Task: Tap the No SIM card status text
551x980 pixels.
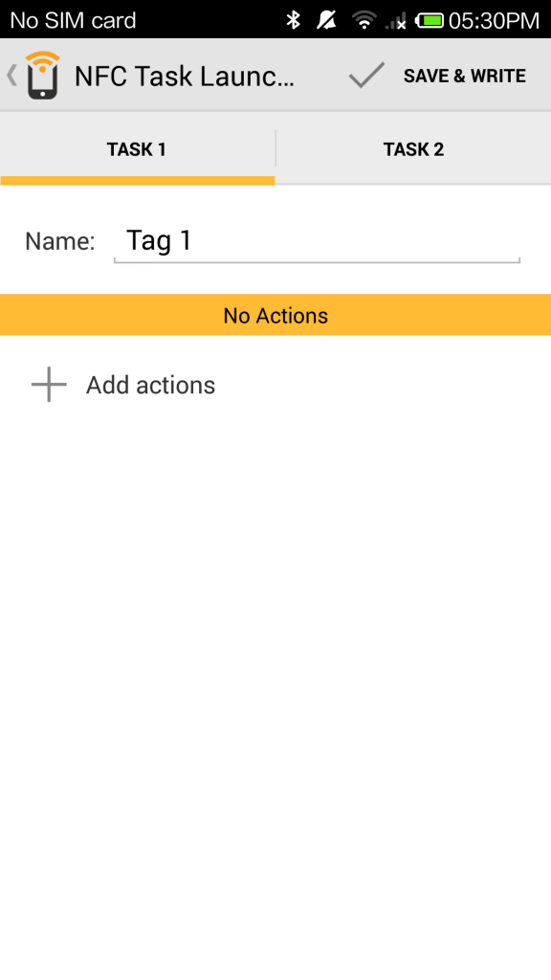Action: click(x=73, y=21)
